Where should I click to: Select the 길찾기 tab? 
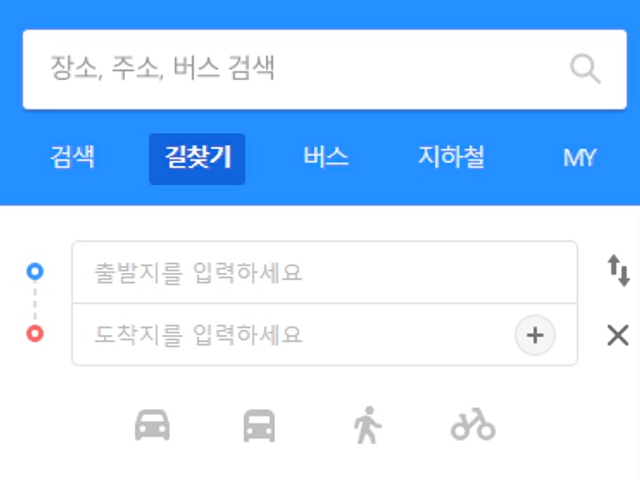(x=197, y=159)
